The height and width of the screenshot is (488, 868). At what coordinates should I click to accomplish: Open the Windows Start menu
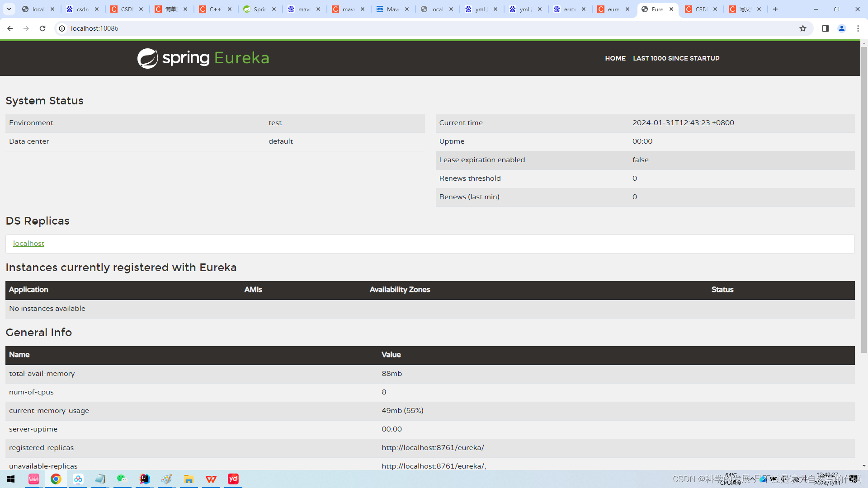point(11,479)
